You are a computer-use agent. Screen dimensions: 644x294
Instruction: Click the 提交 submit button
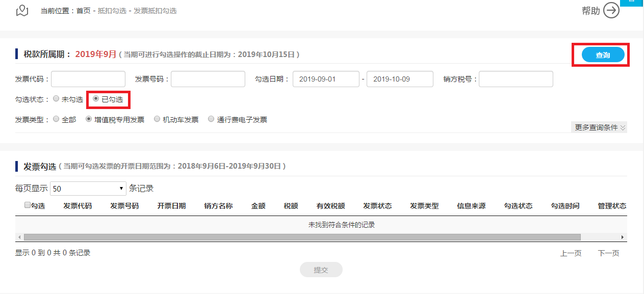(321, 270)
